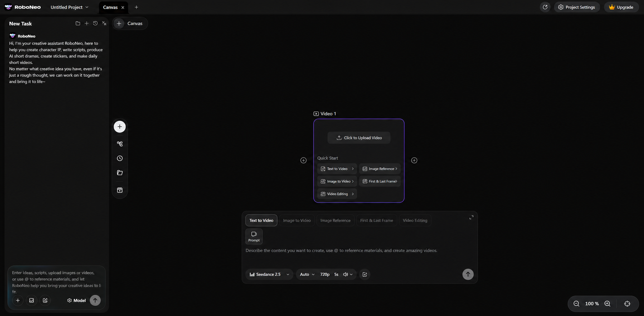Zoom in the canvas
The width and height of the screenshot is (644, 316).
(x=607, y=304)
